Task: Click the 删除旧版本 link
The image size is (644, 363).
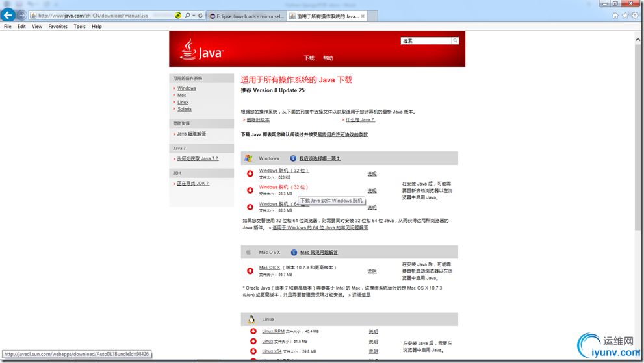Action: [258, 120]
